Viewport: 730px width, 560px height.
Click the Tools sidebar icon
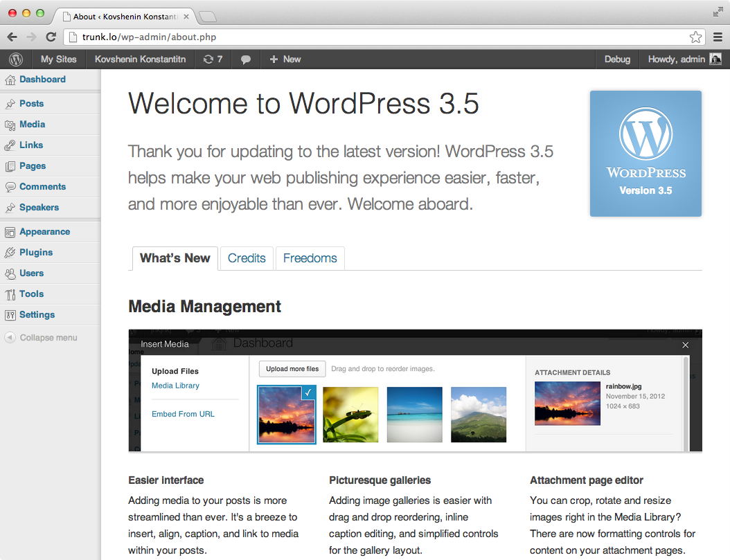pyautogui.click(x=10, y=294)
